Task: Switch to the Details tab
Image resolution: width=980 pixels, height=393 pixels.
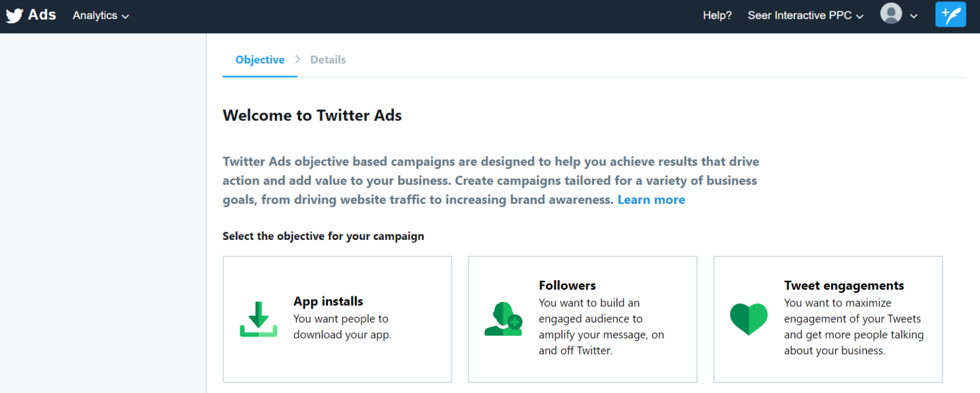Action: pyautogui.click(x=328, y=60)
